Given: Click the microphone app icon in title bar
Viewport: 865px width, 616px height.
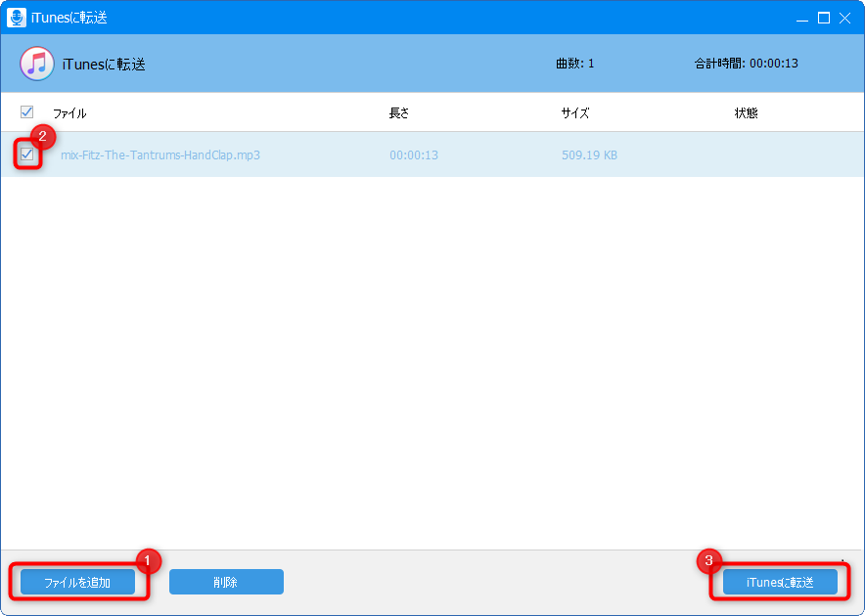Looking at the screenshot, I should 17,18.
